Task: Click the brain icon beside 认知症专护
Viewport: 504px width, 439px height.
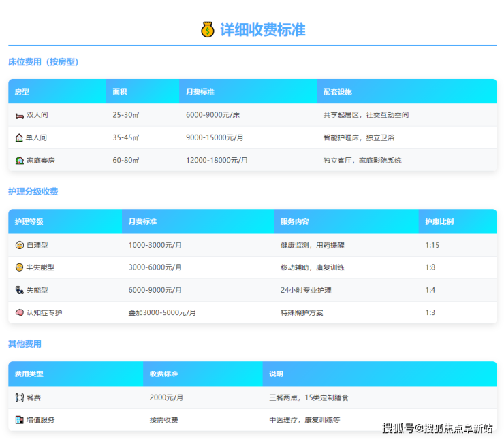Action: pyautogui.click(x=19, y=312)
